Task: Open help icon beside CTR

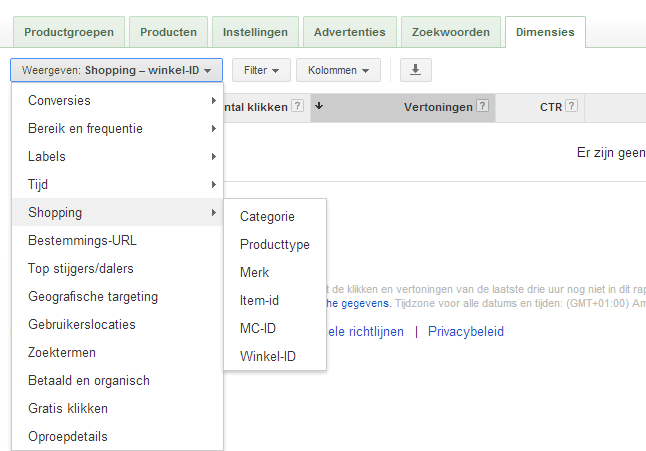Action: tap(571, 106)
